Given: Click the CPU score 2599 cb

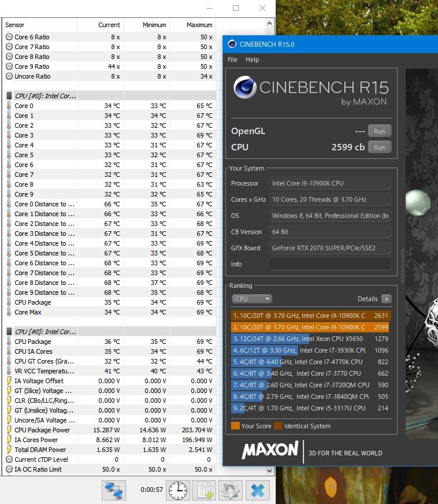Looking at the screenshot, I should pos(348,147).
